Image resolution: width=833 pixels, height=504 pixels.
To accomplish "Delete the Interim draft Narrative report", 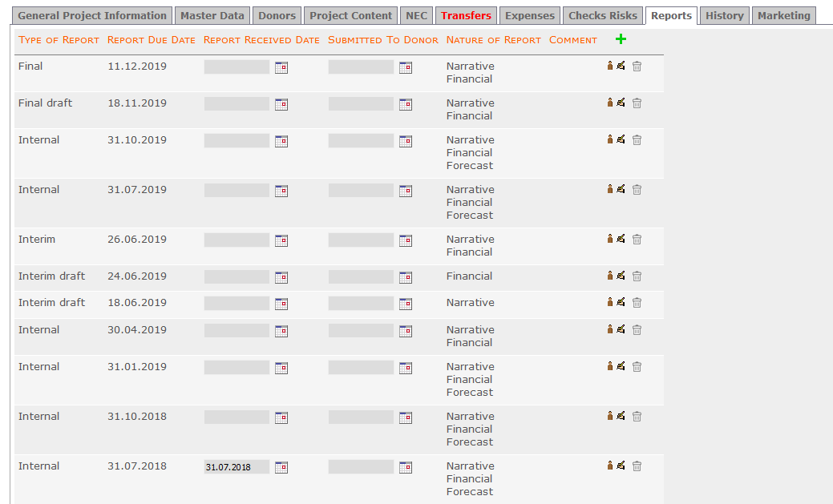I will [x=637, y=302].
